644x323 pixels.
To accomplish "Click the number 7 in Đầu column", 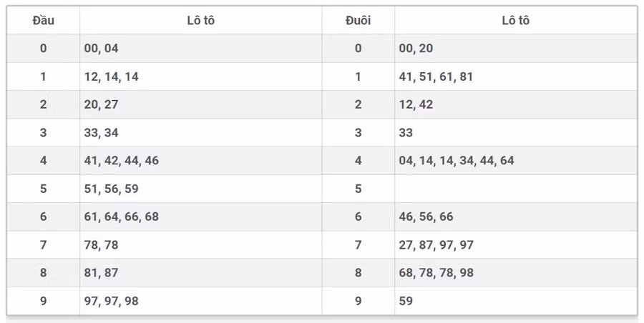I will [x=43, y=245].
